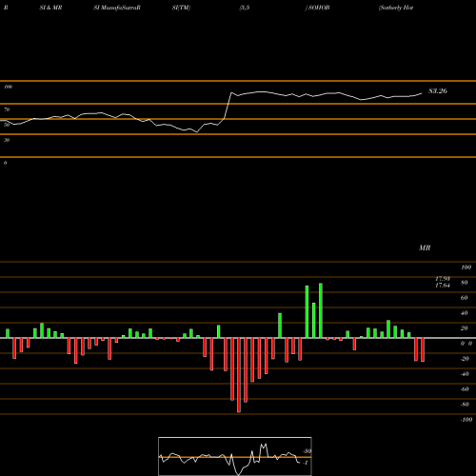
Task: Click the '70' level label on RSI axis
Action: pyautogui.click(x=7, y=109)
